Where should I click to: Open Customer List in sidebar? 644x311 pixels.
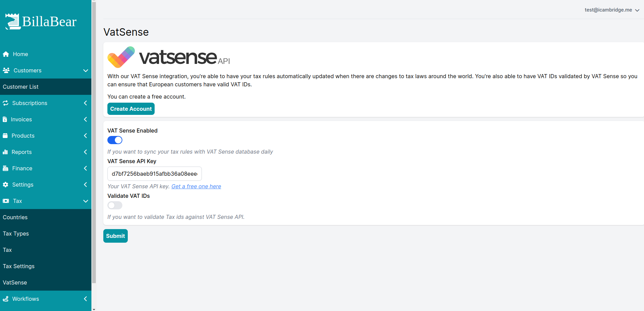pos(46,87)
